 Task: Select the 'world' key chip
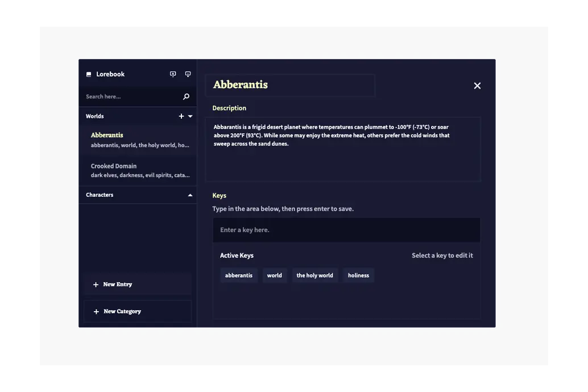pos(275,275)
